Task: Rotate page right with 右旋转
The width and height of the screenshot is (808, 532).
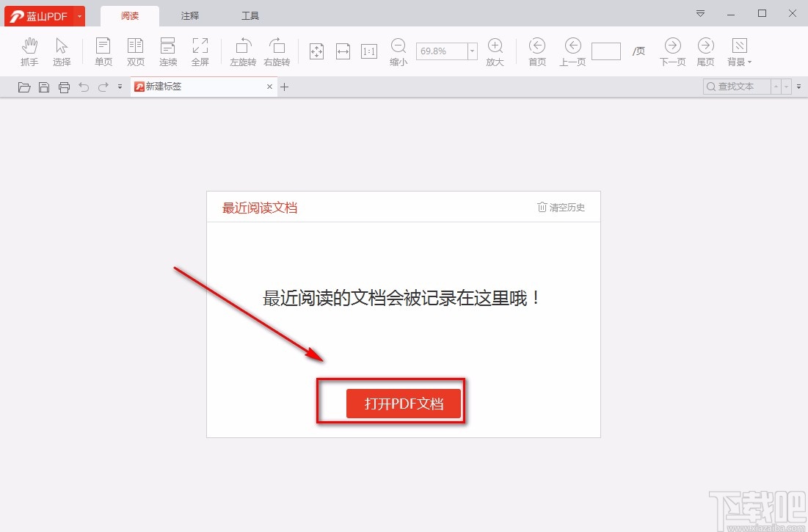Action: coord(277,51)
